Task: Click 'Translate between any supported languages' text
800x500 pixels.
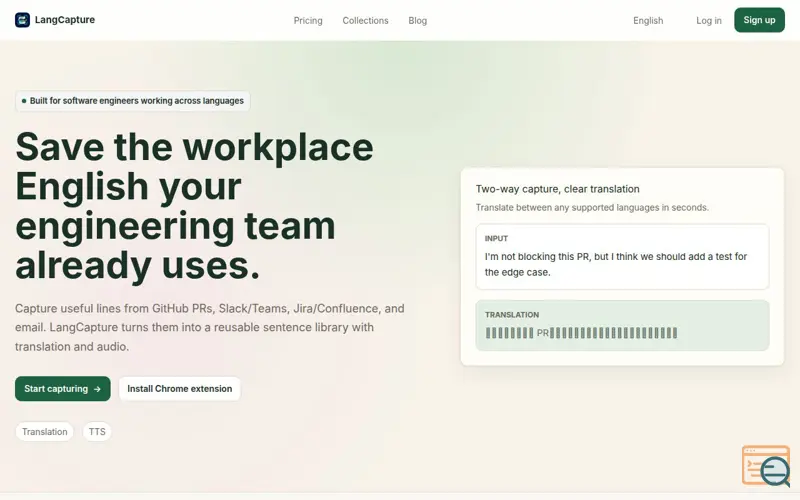Action: click(592, 208)
